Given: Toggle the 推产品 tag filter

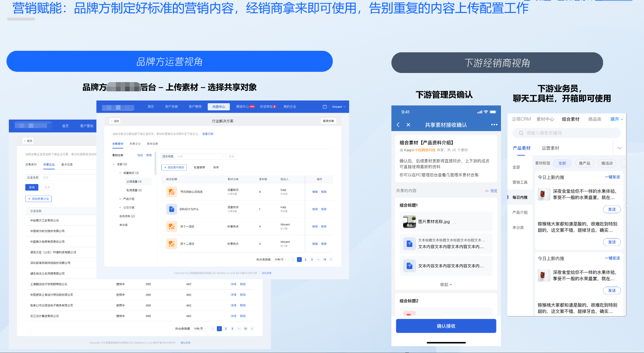Looking at the screenshot, I should (584, 163).
